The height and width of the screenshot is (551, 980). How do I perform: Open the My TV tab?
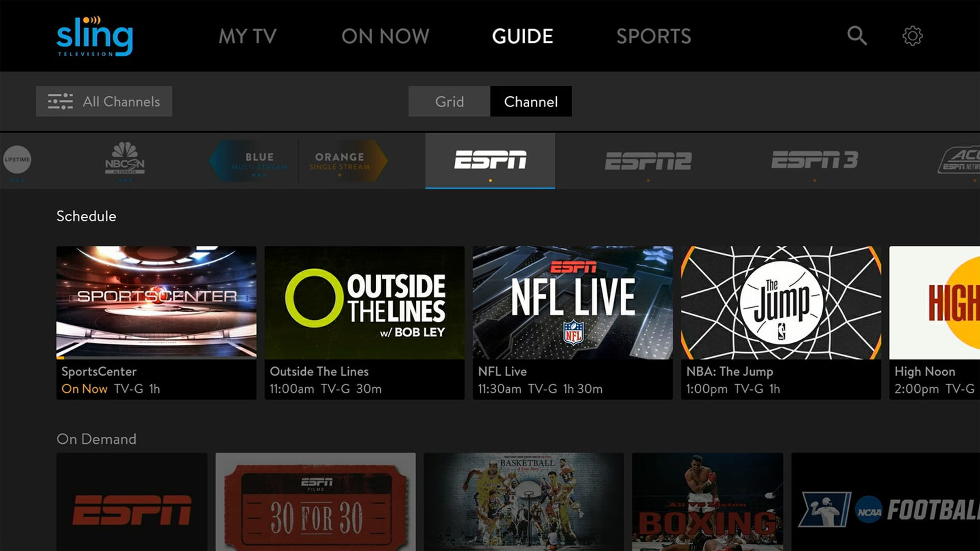[x=248, y=36]
